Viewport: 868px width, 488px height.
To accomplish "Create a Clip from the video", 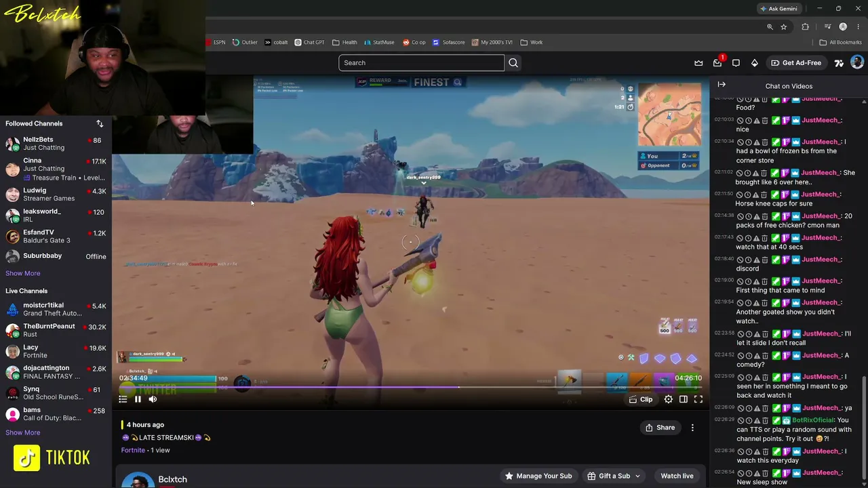I will click(640, 399).
